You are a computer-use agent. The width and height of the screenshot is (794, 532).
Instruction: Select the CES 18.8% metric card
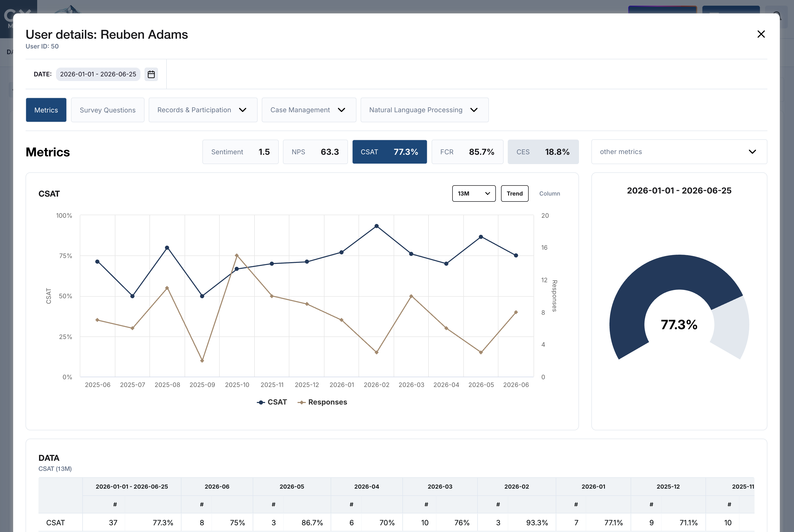pos(543,152)
